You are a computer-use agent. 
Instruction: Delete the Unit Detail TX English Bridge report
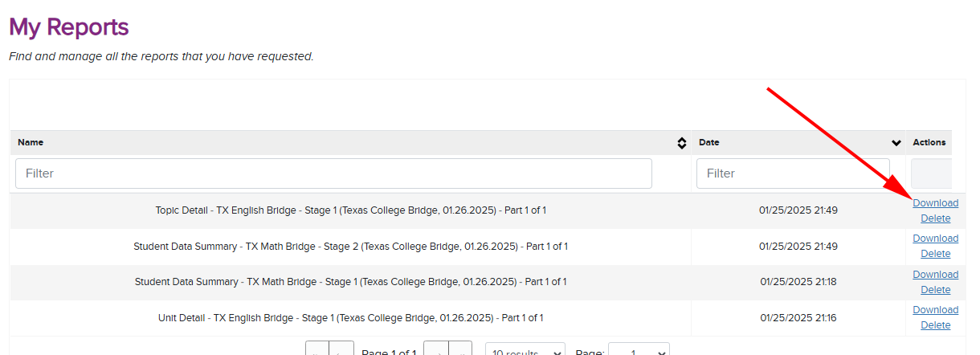935,325
